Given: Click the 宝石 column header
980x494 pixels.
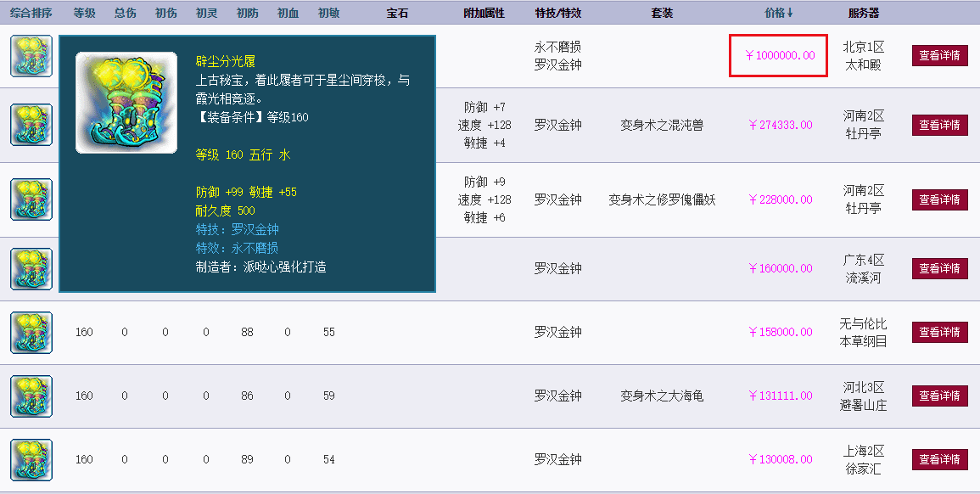Looking at the screenshot, I should (397, 13).
